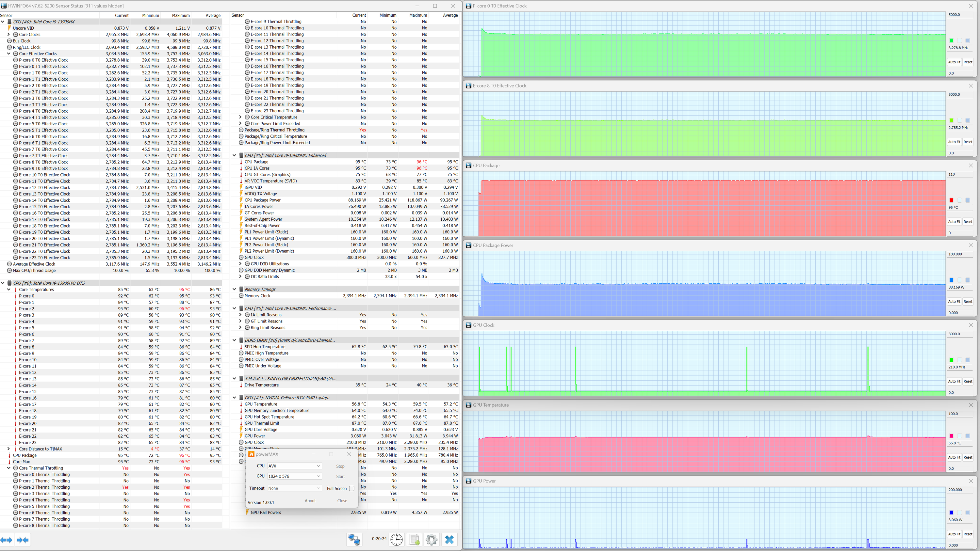Start sensor logging with add-sheet icon
The image size is (980, 551).
(414, 539)
